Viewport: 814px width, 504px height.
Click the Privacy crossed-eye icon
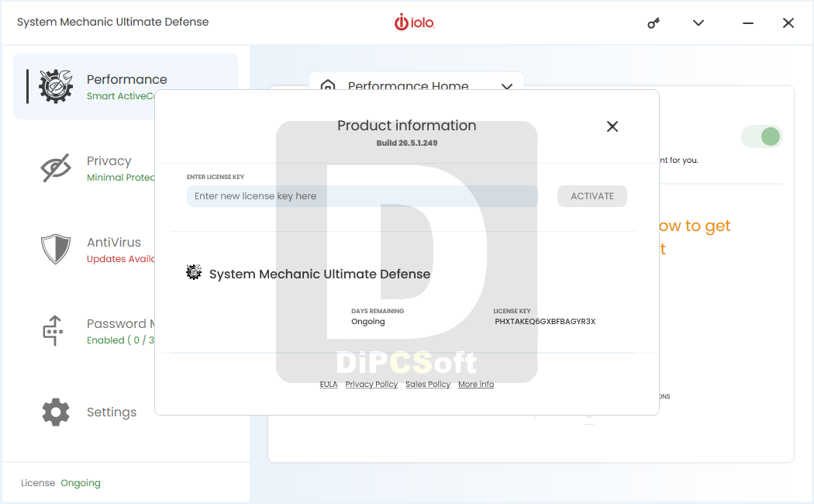(56, 167)
